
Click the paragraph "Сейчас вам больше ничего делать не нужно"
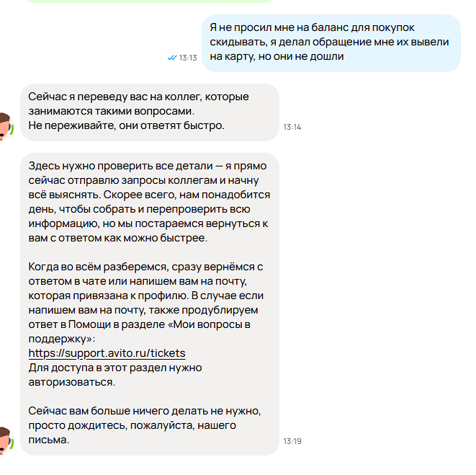click(x=145, y=425)
